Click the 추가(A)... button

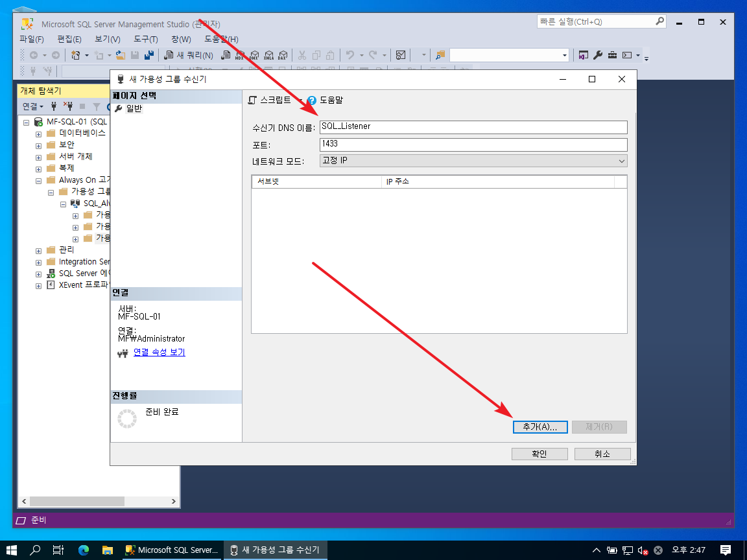tap(540, 427)
